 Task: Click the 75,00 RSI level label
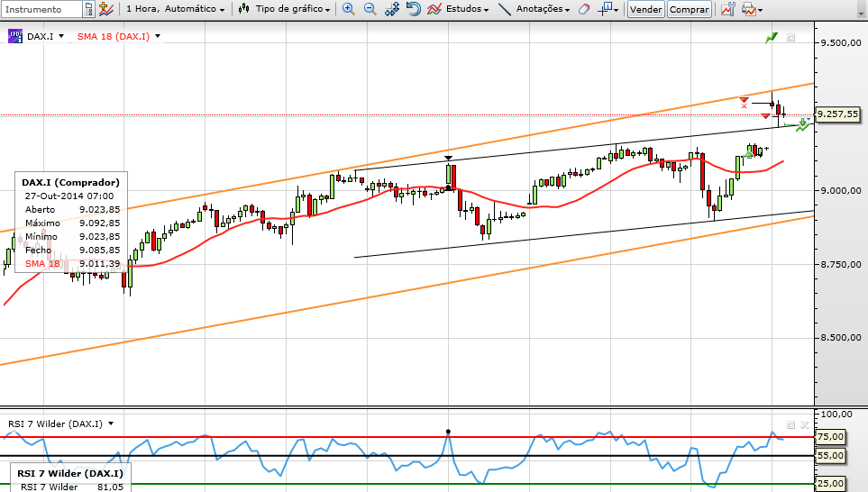point(831,437)
